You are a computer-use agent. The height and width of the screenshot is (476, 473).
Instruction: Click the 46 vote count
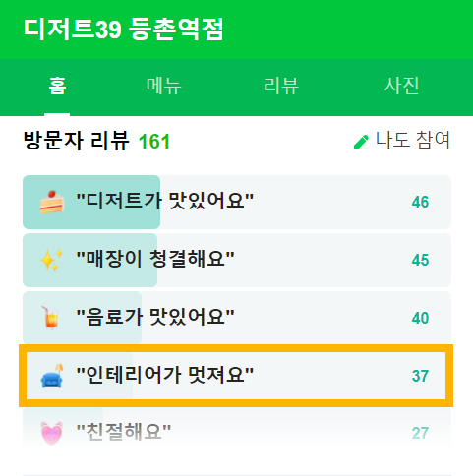(420, 202)
